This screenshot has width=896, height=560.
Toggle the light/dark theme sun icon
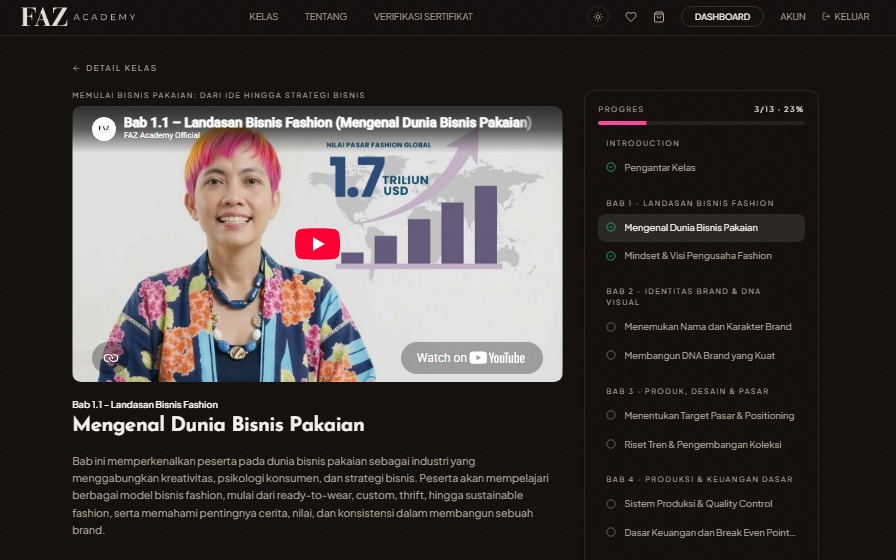pos(598,17)
